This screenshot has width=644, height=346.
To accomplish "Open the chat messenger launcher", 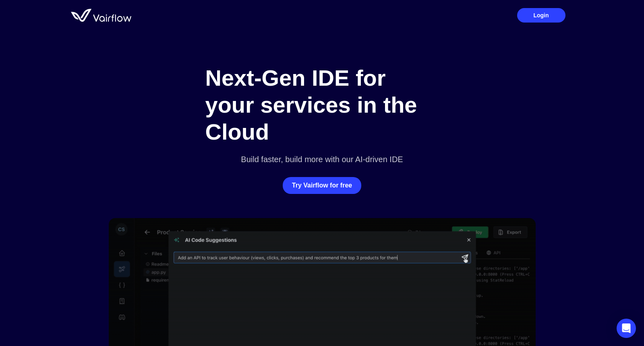I will (626, 328).
